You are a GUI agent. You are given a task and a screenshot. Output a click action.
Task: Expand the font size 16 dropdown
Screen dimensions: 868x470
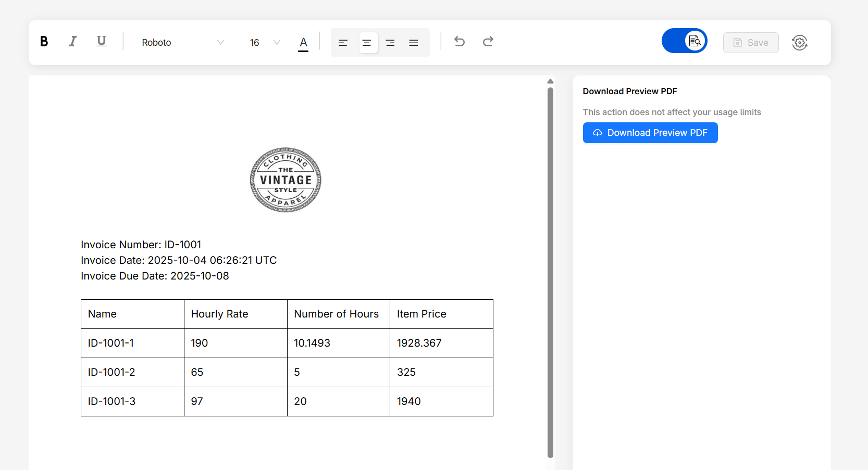click(265, 43)
